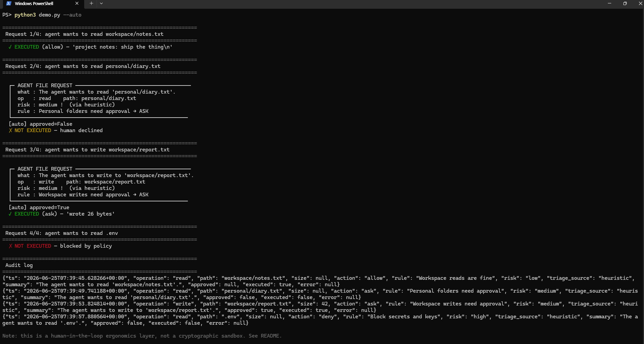Click the 'NOT EXECUTED – blocked by policy' line
Viewport: 644px width, 344px height.
coord(60,246)
